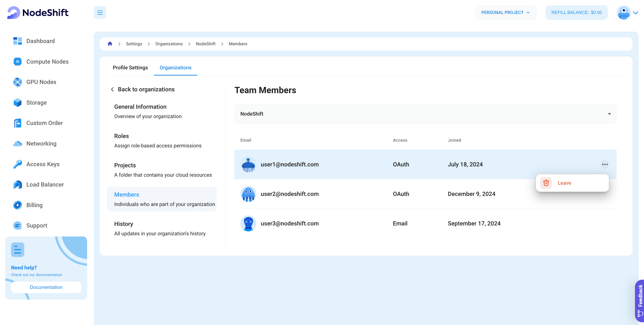Screen dimensions: 644x325
Task: Open GPU Nodes fan icon
Action: click(18, 82)
